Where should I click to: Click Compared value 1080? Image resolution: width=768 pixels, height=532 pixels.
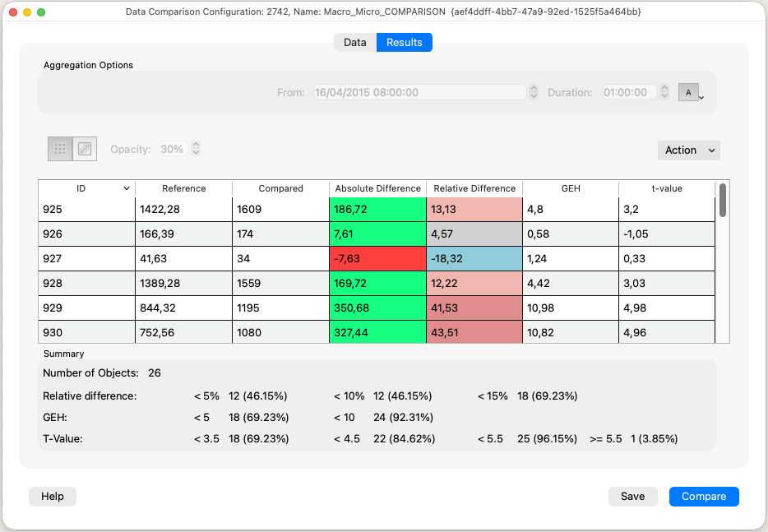(x=280, y=332)
